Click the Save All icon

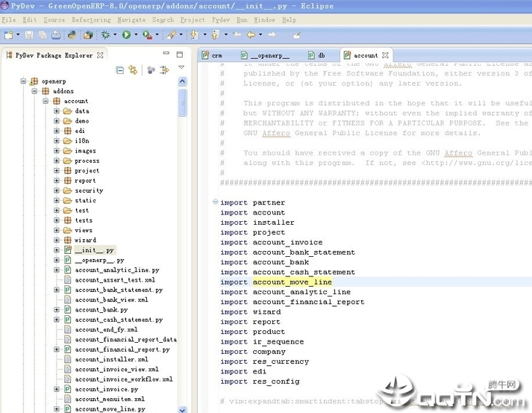[43, 34]
